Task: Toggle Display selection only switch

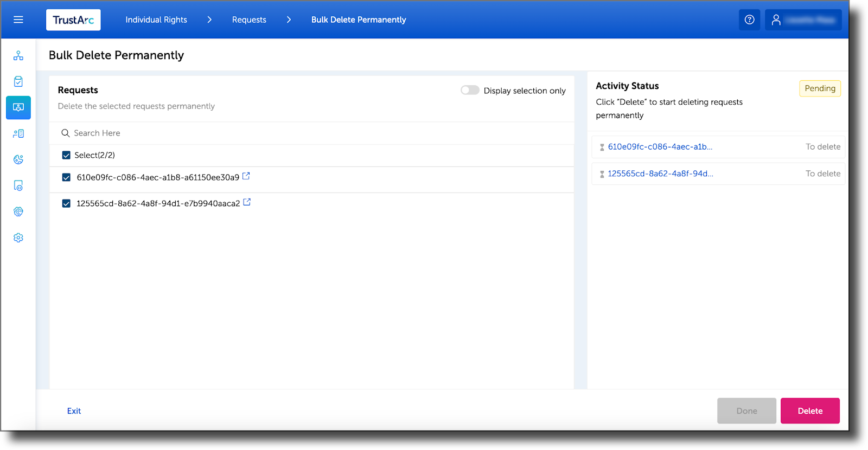Action: point(470,90)
